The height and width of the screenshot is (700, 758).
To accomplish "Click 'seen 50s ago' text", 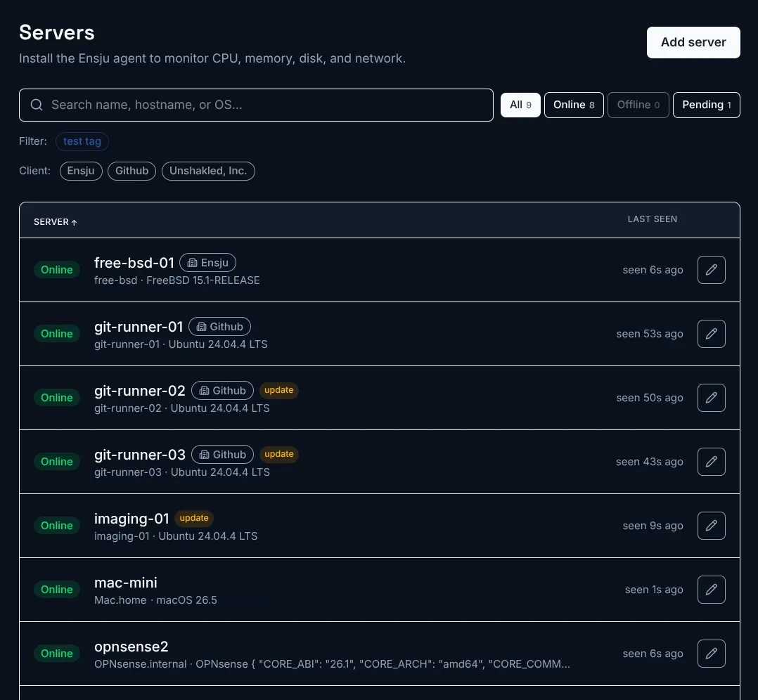I will (x=649, y=398).
